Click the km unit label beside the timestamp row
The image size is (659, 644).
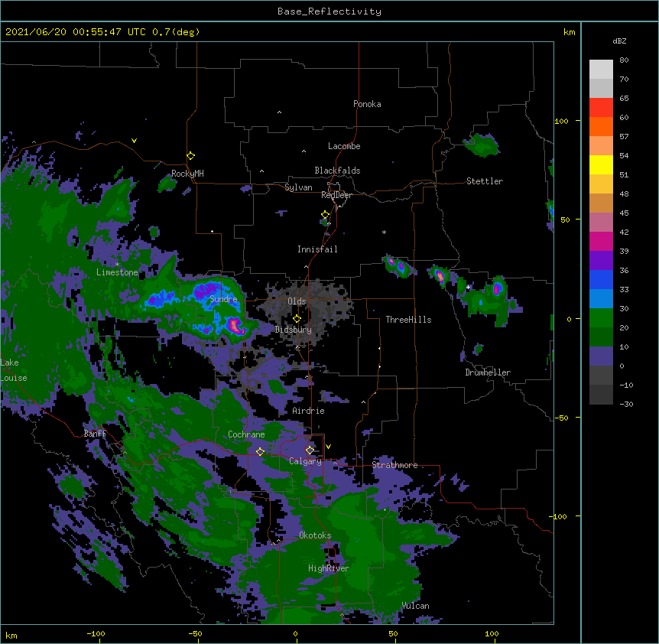(x=569, y=32)
